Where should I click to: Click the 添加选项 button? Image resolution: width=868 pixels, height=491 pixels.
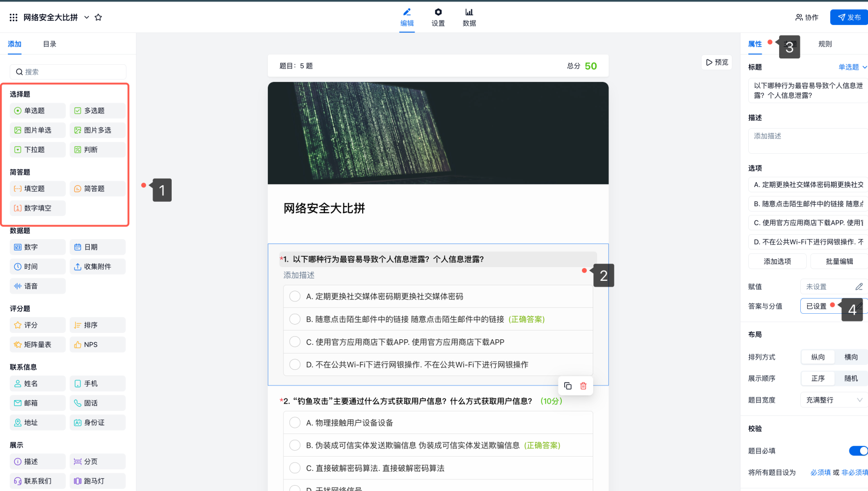pyautogui.click(x=777, y=262)
